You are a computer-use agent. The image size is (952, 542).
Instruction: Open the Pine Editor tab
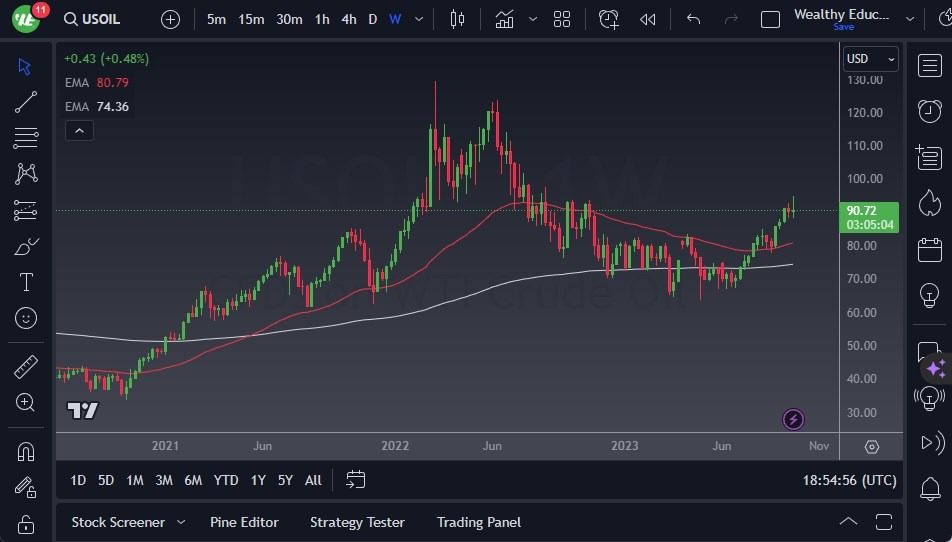pos(244,522)
